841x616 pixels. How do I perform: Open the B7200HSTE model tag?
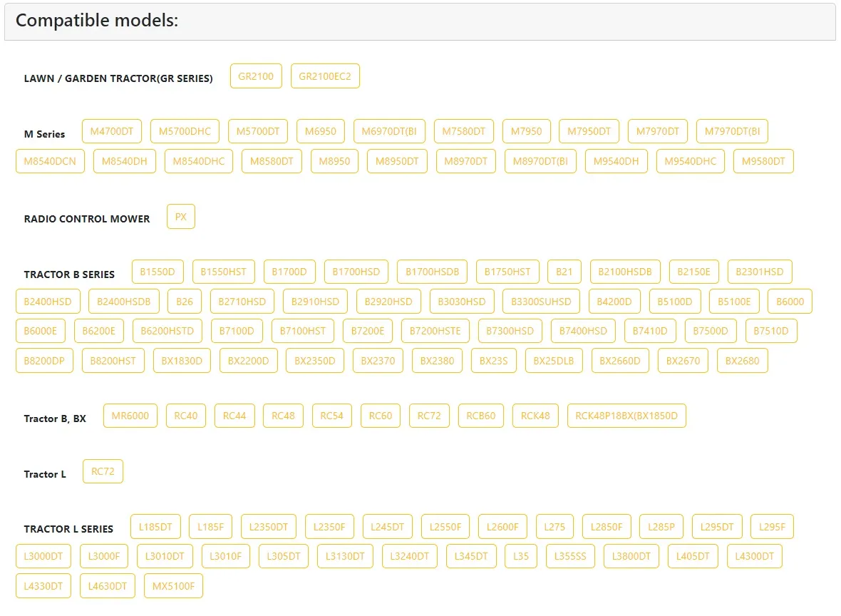[435, 331]
